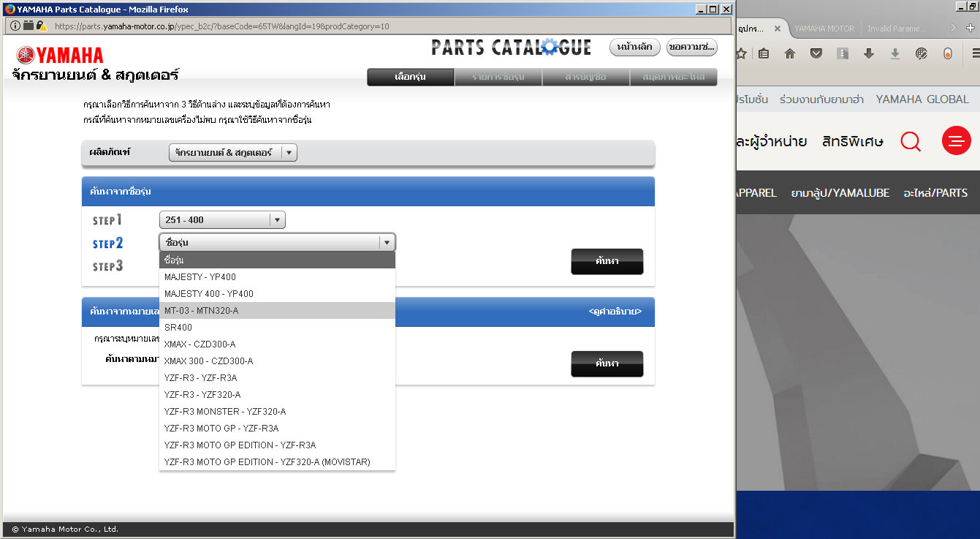Viewport: 980px width, 539px height.
Task: Click the ค้นหา button in frame number section
Action: [607, 363]
